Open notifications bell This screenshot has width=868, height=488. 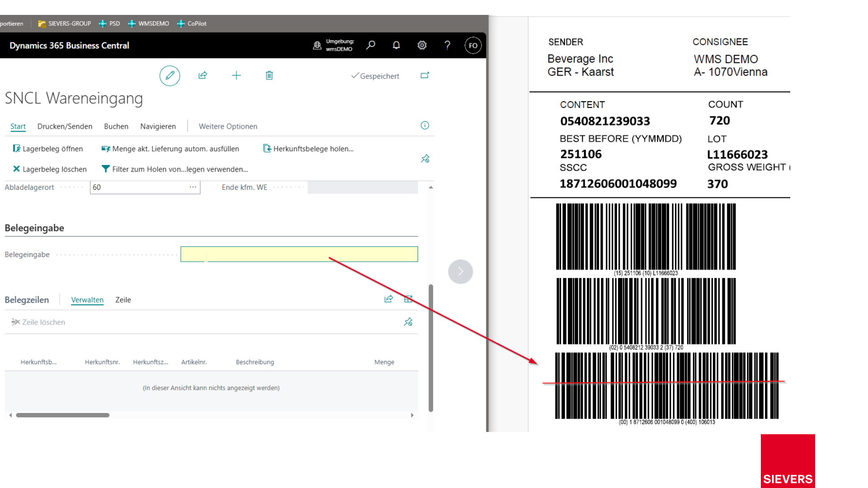click(396, 45)
